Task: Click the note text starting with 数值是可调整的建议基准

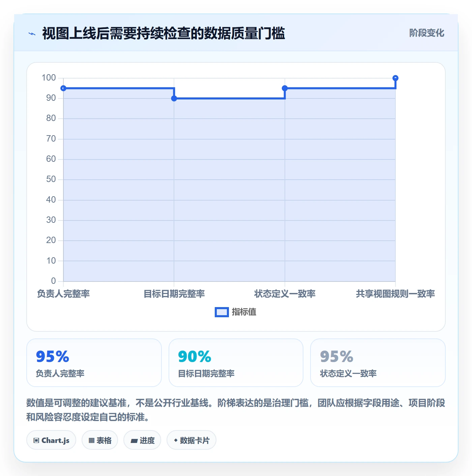Action: (236, 410)
